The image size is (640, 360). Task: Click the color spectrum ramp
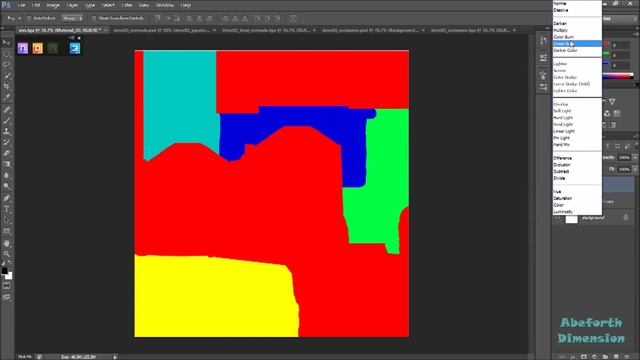click(618, 76)
